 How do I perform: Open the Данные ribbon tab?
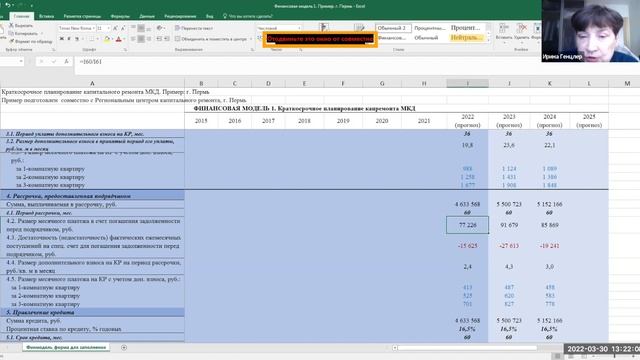pos(147,16)
